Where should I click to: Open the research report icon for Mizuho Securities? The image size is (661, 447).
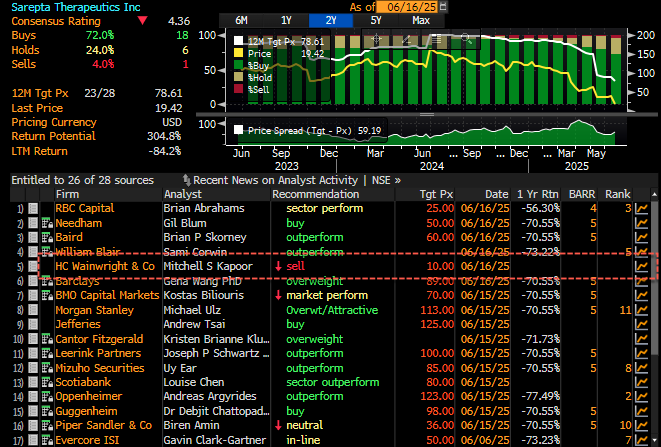coord(47,368)
